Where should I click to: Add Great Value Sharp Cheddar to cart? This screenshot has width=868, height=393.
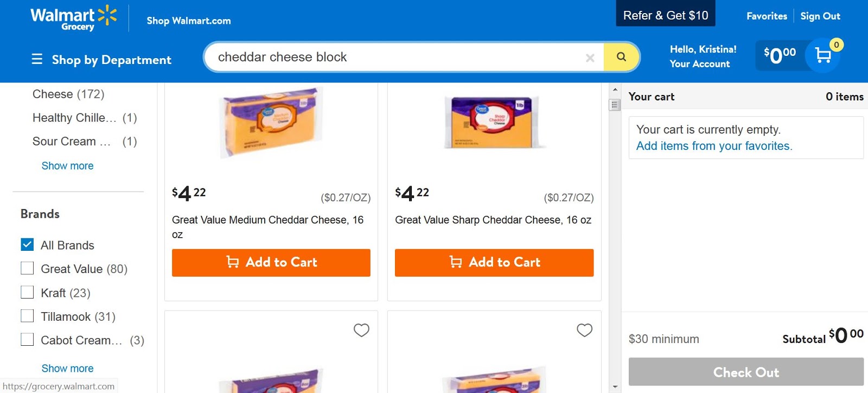point(494,263)
